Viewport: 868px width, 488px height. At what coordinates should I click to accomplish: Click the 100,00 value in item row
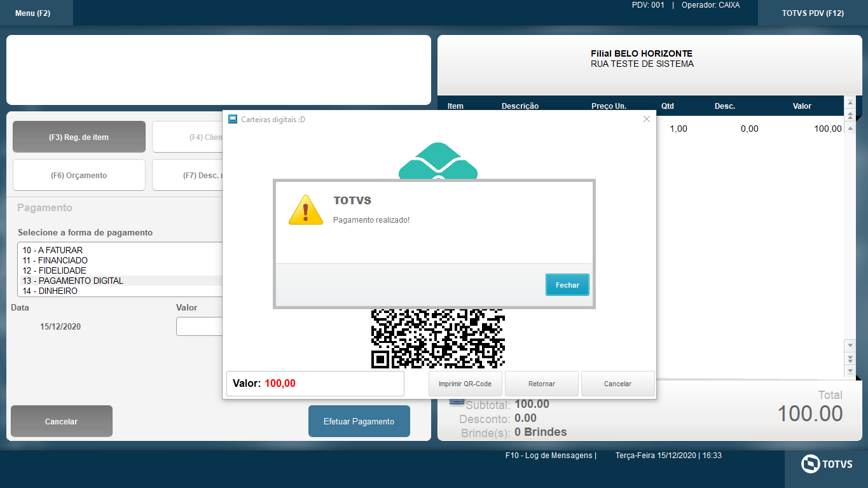(828, 129)
